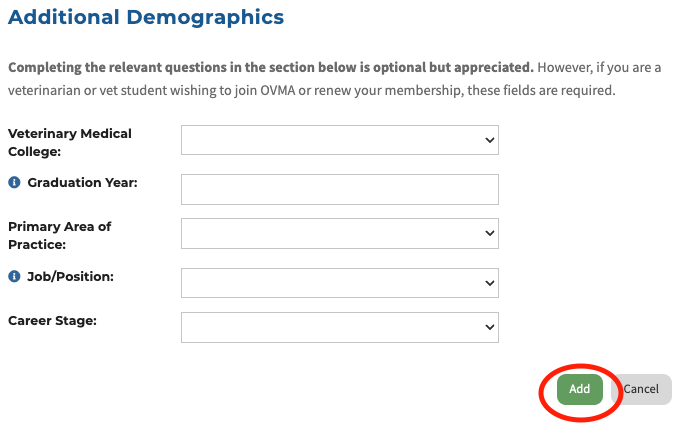This screenshot has height=441, width=697.
Task: Click the bold optional-questions instruction sentence
Action: pyautogui.click(x=270, y=68)
